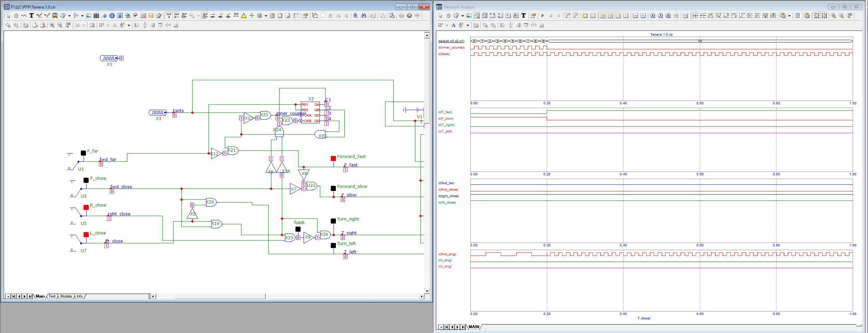Click the Align Left icon in schematic's second toolbar

click(137, 25)
